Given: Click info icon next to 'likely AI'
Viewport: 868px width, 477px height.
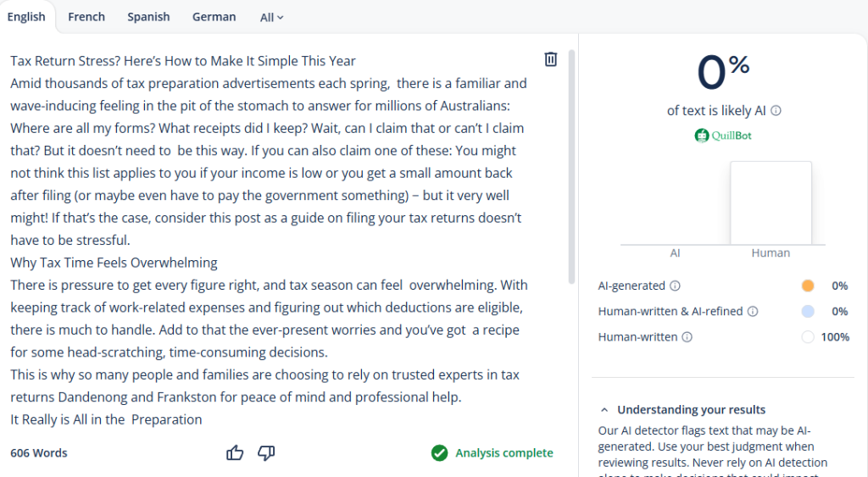Looking at the screenshot, I should [x=776, y=110].
